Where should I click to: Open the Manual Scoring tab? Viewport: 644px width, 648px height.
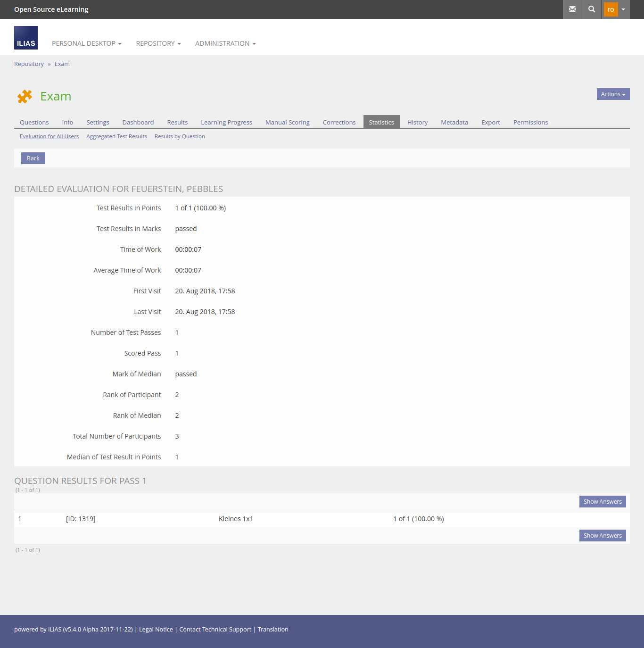click(x=287, y=122)
